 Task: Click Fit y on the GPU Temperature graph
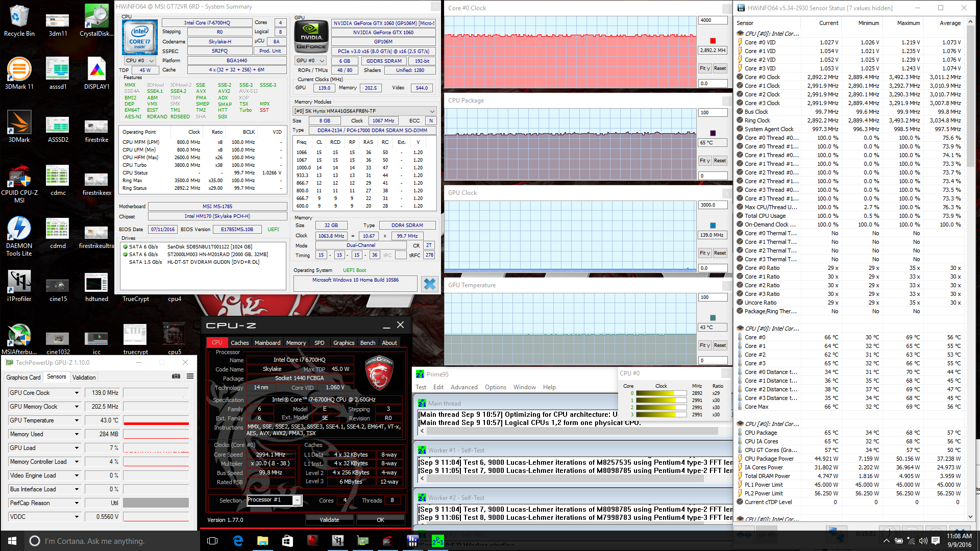(x=704, y=345)
